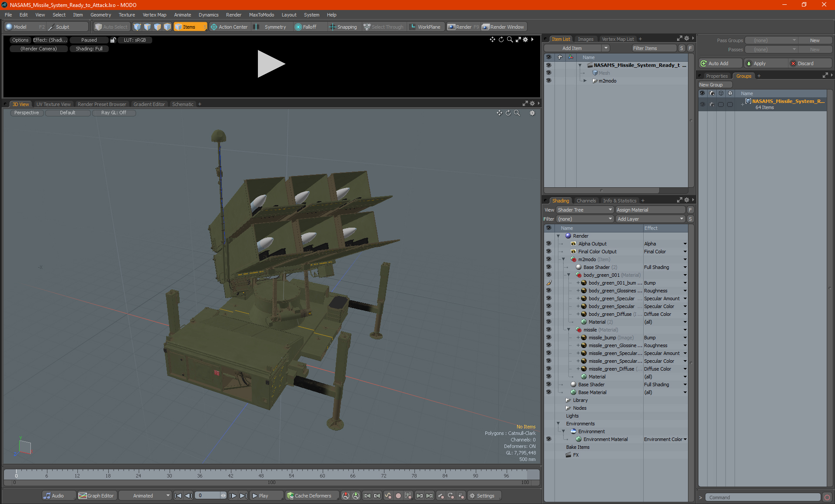Step to next frame
835x504 pixels.
pyautogui.click(x=233, y=496)
